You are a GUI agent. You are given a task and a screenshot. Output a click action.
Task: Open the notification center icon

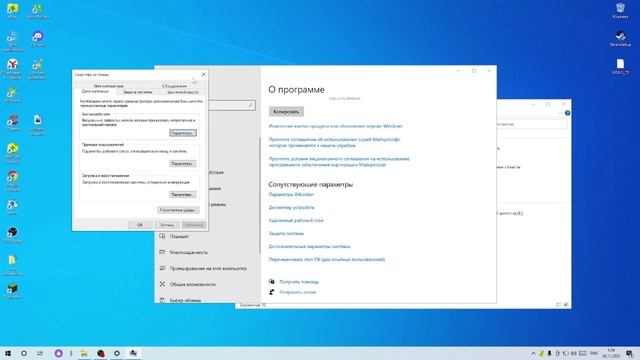pos(629,353)
